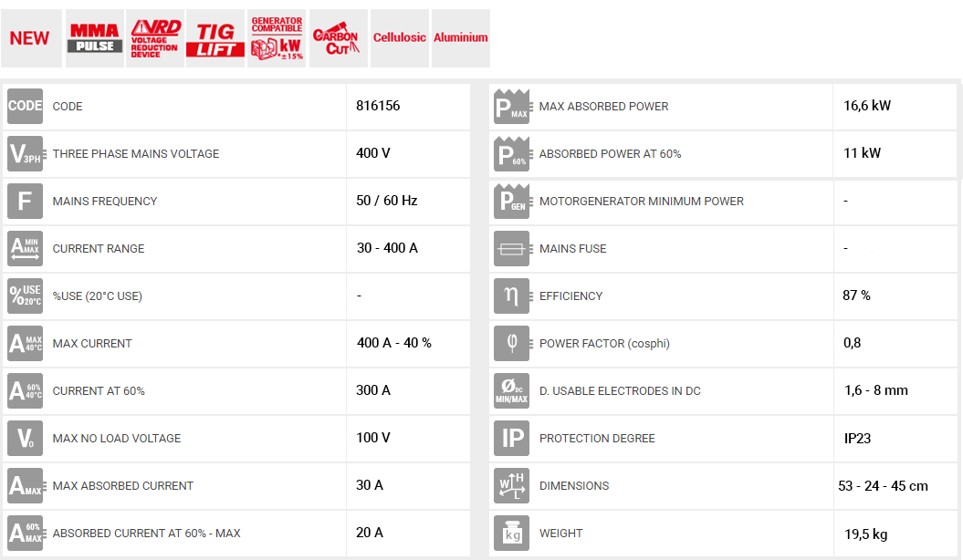Click the mains fuse symbol icon
The width and height of the screenshot is (963, 560).
(x=511, y=248)
